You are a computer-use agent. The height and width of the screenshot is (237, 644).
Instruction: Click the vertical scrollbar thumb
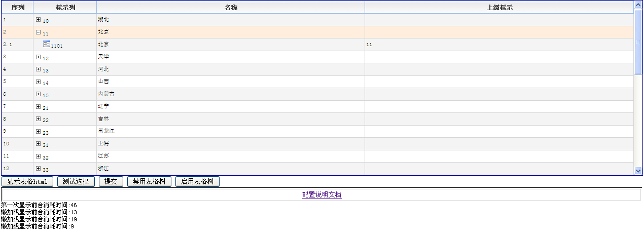pyautogui.click(x=638, y=42)
